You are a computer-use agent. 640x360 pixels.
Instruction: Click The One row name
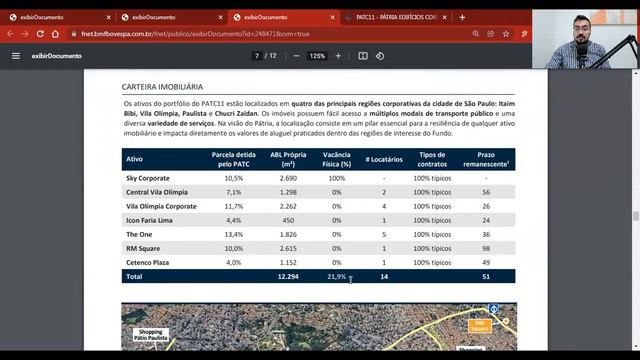coord(139,235)
